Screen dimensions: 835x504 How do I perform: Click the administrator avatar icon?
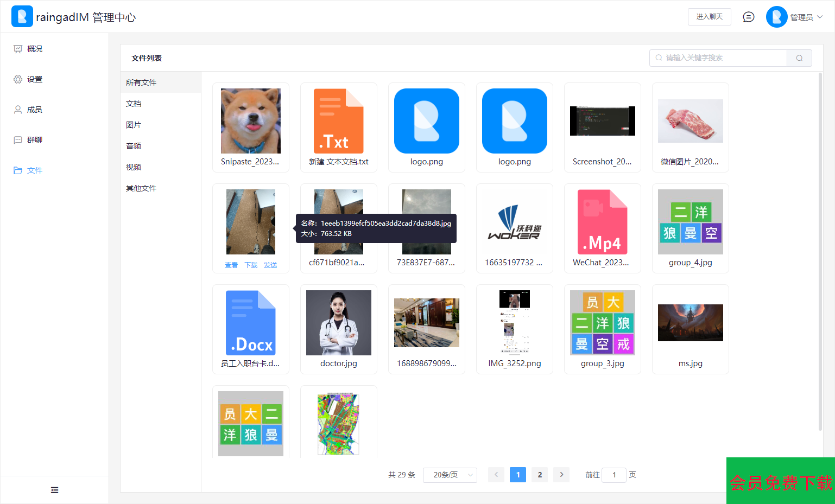776,17
